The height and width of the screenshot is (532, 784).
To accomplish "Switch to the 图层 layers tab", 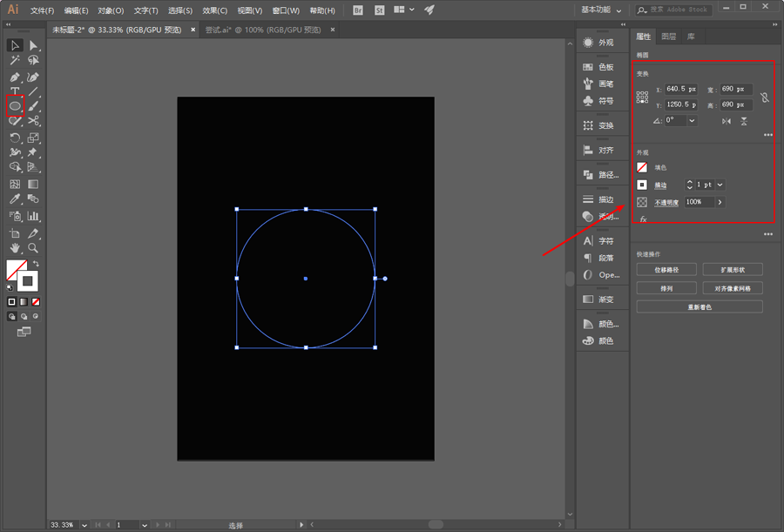I will 668,37.
